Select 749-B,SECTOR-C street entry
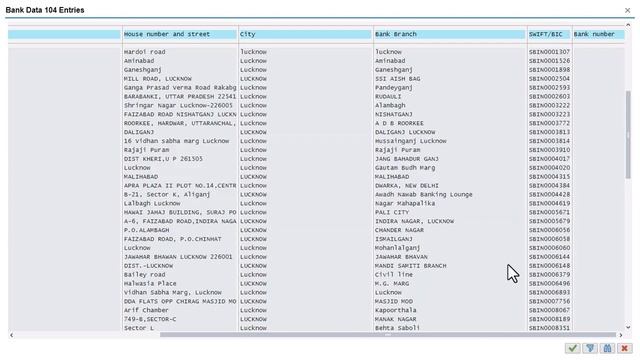The image size is (640, 360). [x=150, y=319]
